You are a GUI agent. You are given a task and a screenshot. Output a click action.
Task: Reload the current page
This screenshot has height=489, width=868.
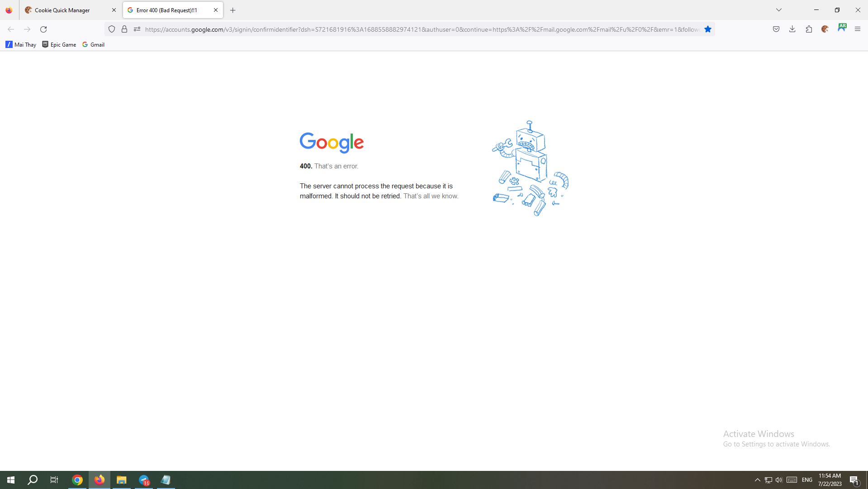(x=43, y=29)
